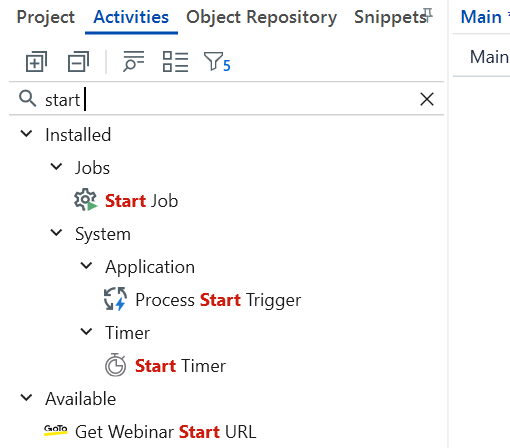Collapse the Jobs category
The width and height of the screenshot is (510, 448).
(x=56, y=167)
